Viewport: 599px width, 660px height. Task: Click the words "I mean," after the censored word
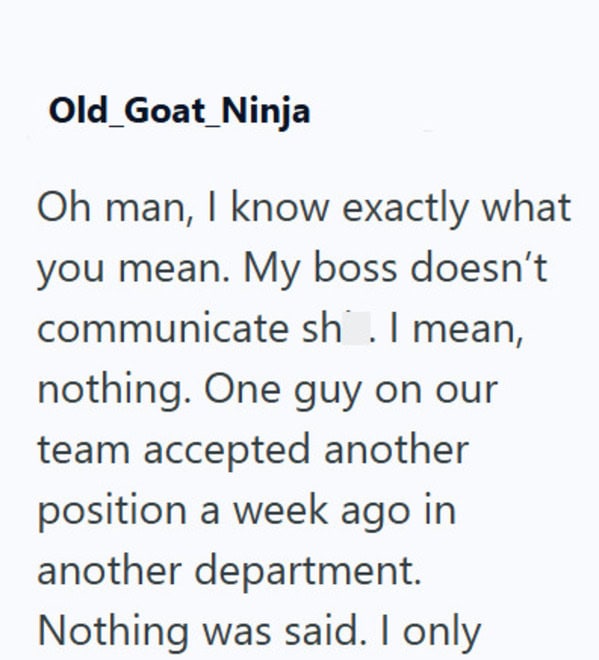point(457,329)
